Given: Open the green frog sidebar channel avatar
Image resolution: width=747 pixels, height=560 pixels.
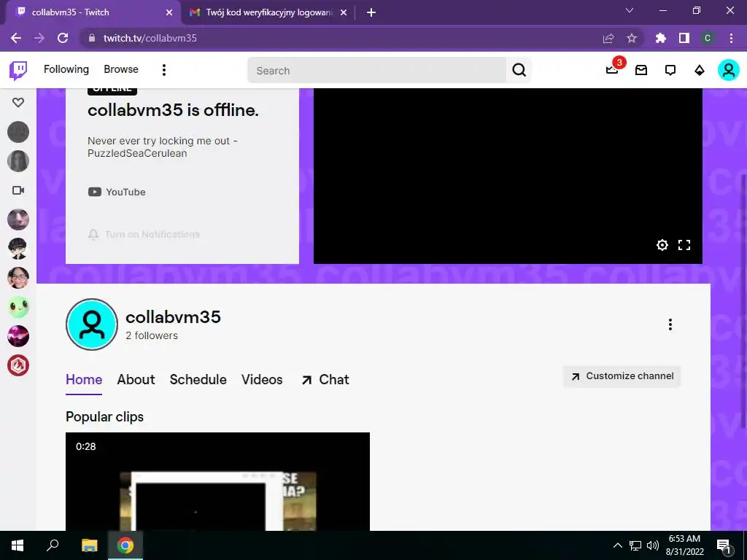Looking at the screenshot, I should 18,307.
